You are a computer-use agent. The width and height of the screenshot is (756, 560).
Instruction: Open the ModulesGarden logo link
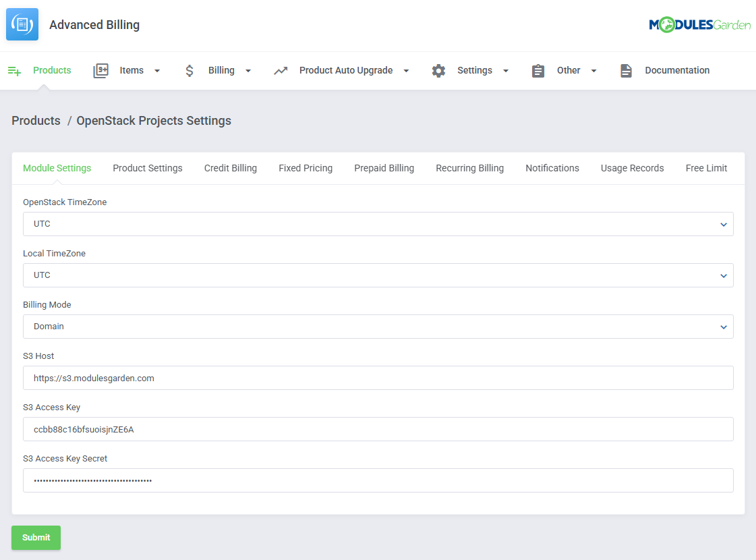pos(699,25)
